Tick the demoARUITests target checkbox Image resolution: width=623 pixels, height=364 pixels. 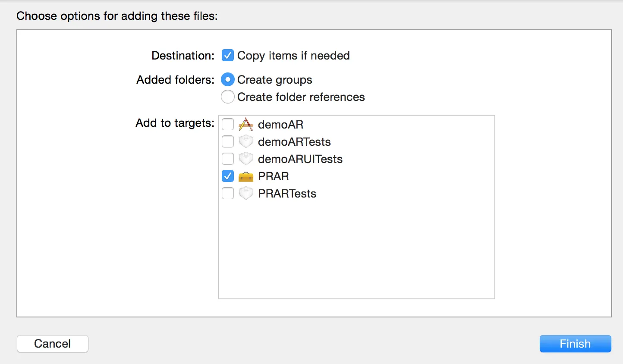pyautogui.click(x=228, y=159)
